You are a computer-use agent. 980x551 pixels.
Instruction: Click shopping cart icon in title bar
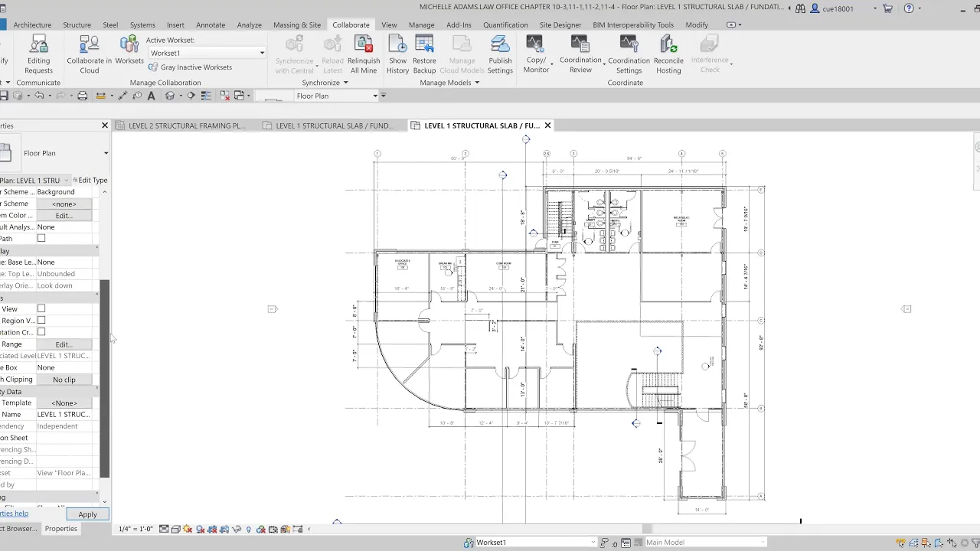click(x=888, y=8)
